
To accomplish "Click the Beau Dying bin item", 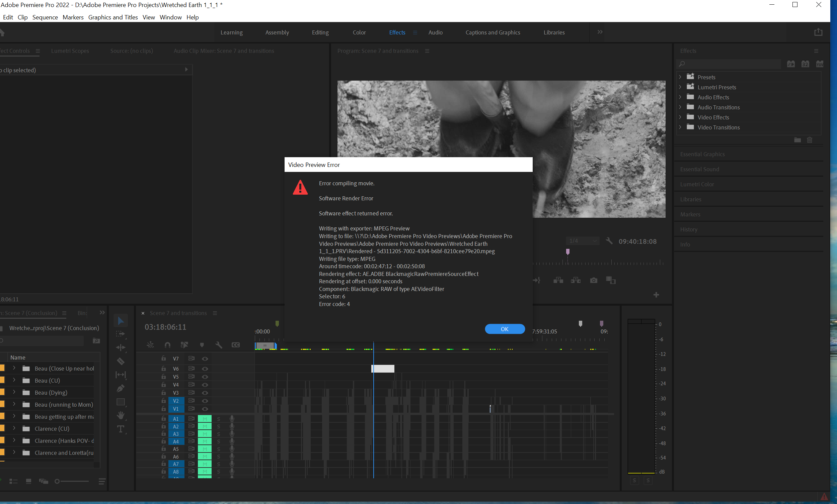I will tap(51, 392).
